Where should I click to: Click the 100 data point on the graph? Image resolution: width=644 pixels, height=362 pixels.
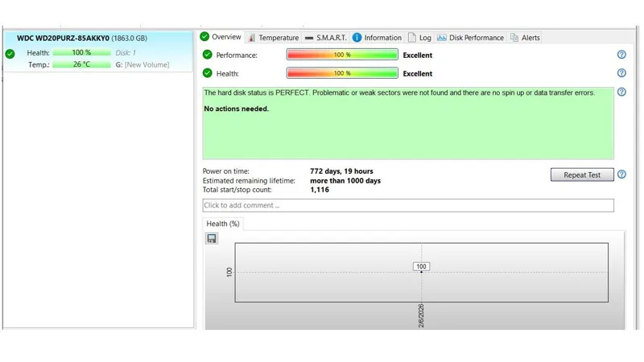(x=421, y=272)
